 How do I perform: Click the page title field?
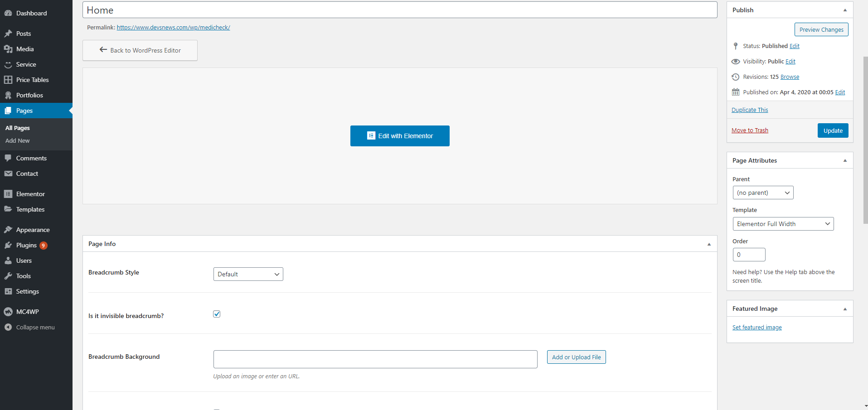[x=400, y=10]
